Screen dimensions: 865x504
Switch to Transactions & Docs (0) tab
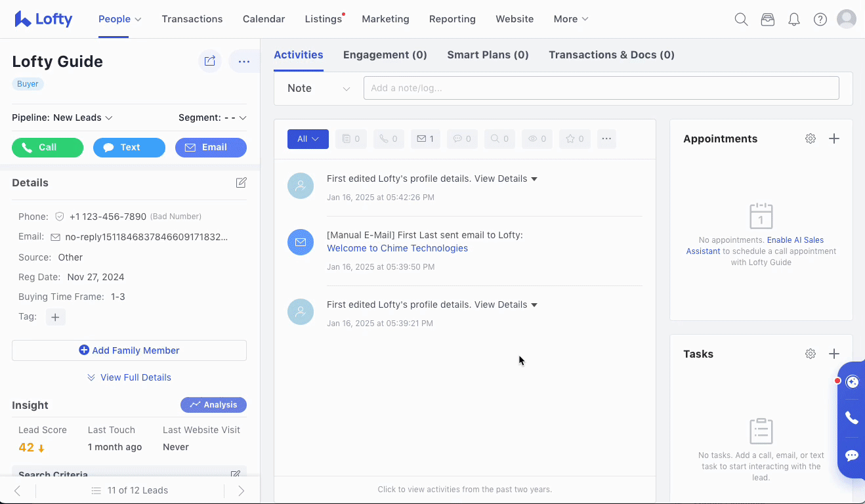click(612, 55)
